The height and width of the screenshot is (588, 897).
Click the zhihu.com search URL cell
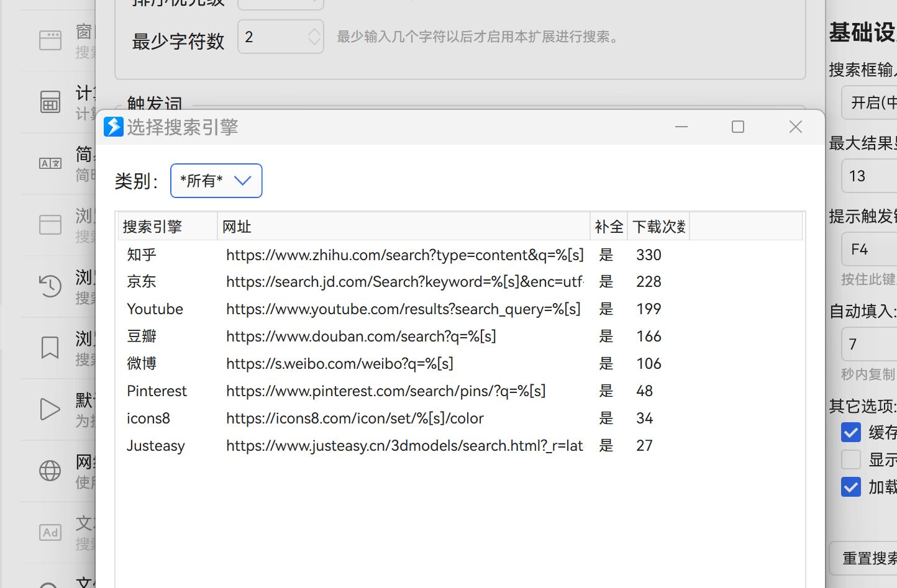pos(405,255)
